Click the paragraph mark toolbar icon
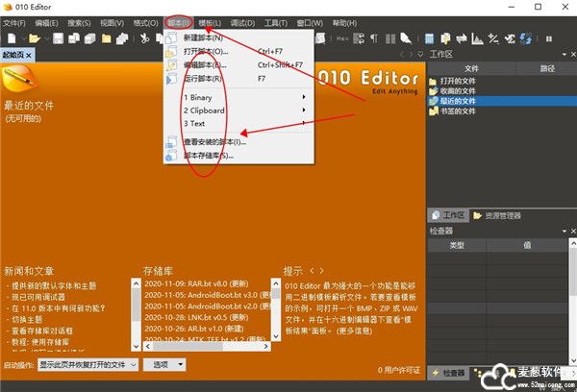Image resolution: width=577 pixels, height=392 pixels. coord(374,38)
